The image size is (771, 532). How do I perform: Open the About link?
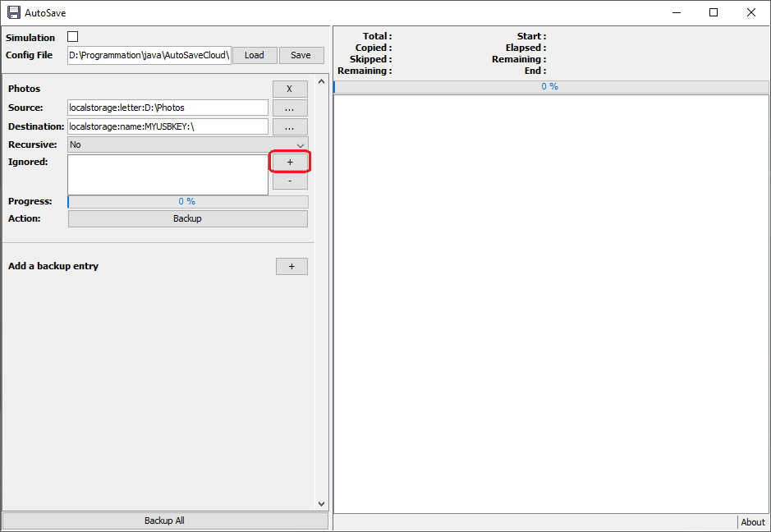pyautogui.click(x=752, y=522)
